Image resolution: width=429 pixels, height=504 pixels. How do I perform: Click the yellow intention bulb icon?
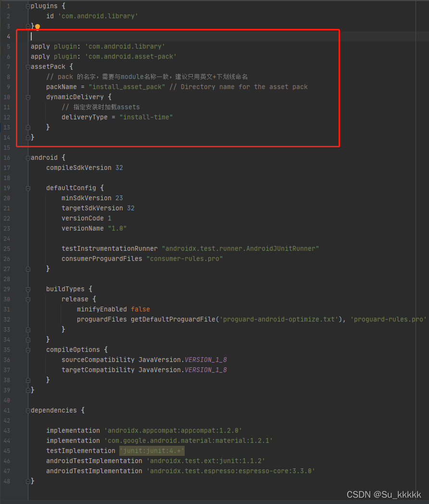click(x=38, y=26)
